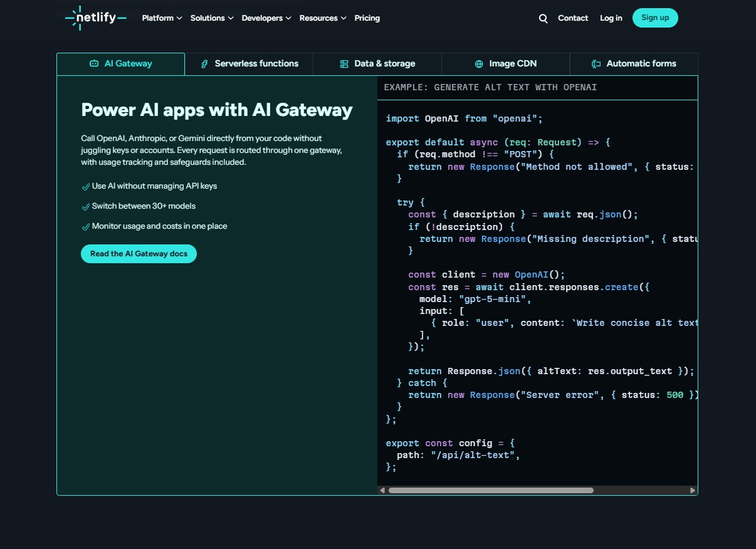Screen dimensions: 756x549
Task: Click the database icon on Data & storage tab
Action: click(343, 63)
